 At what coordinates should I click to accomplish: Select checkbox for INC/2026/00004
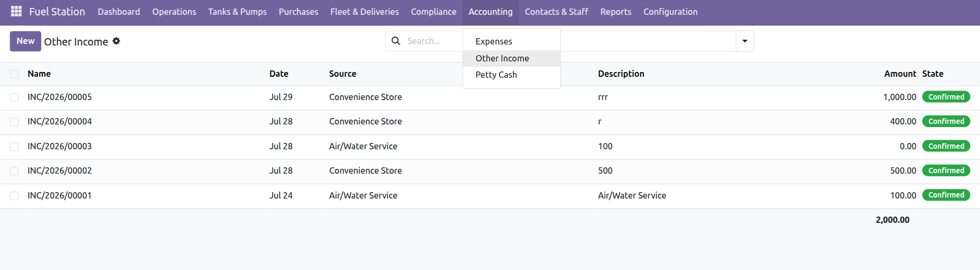coord(14,122)
